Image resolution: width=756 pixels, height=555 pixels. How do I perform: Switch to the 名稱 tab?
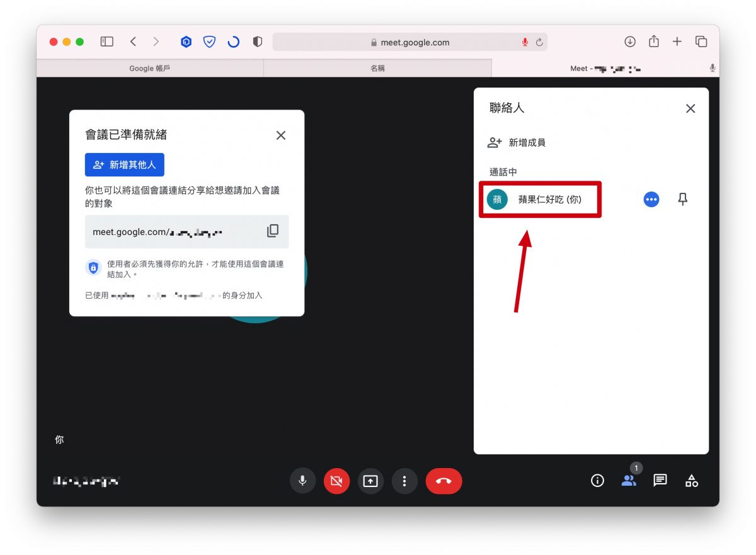click(377, 68)
